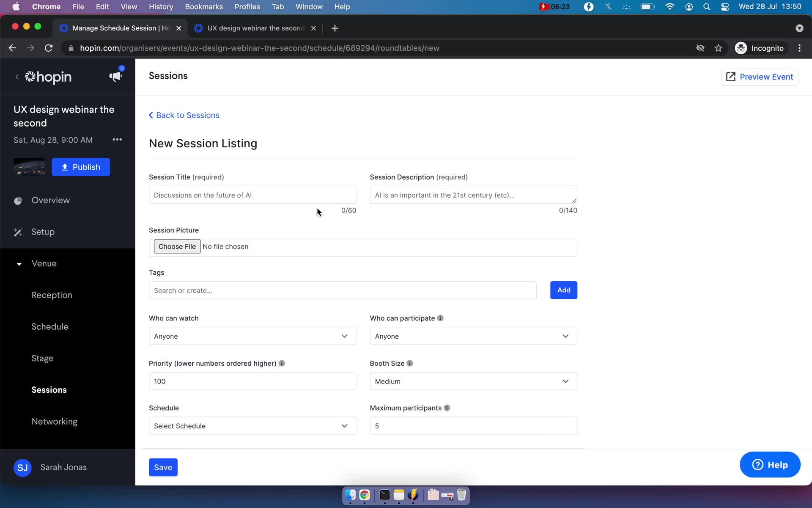The height and width of the screenshot is (508, 812).
Task: Click the Setup magic wand icon
Action: 18,232
